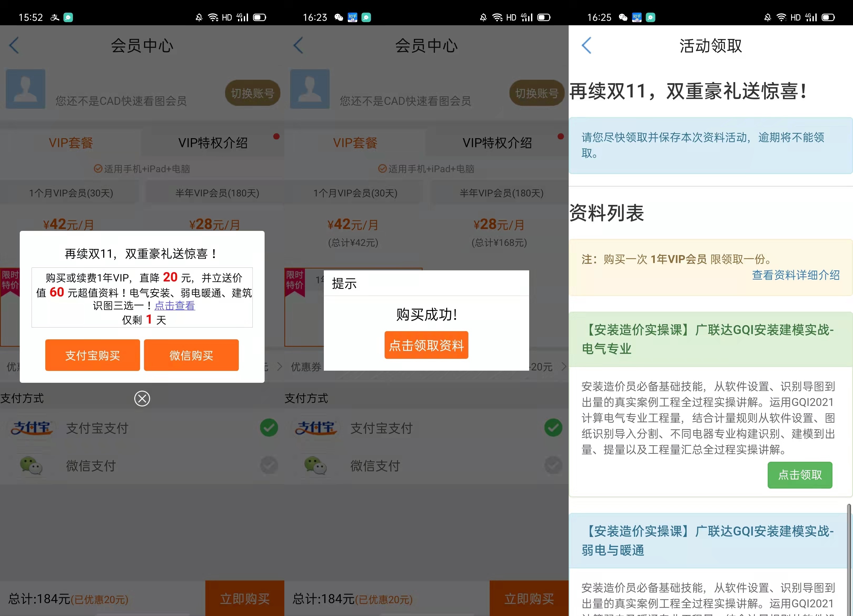Tap WeChat notification icon in 16:25 status bar
853x616 pixels.
click(x=623, y=17)
